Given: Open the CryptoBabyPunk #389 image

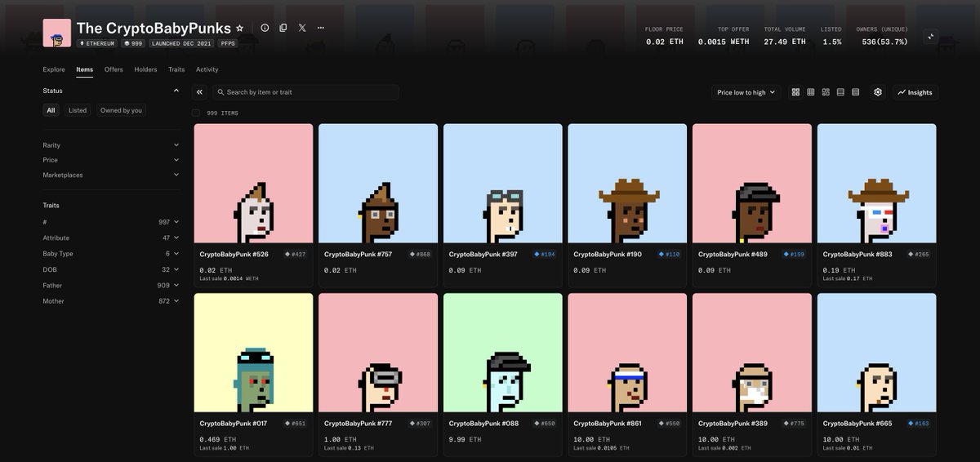Looking at the screenshot, I should coord(752,353).
